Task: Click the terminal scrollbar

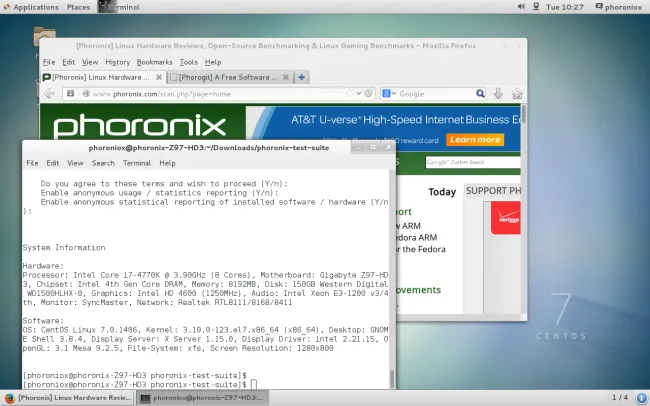Action: (x=392, y=378)
